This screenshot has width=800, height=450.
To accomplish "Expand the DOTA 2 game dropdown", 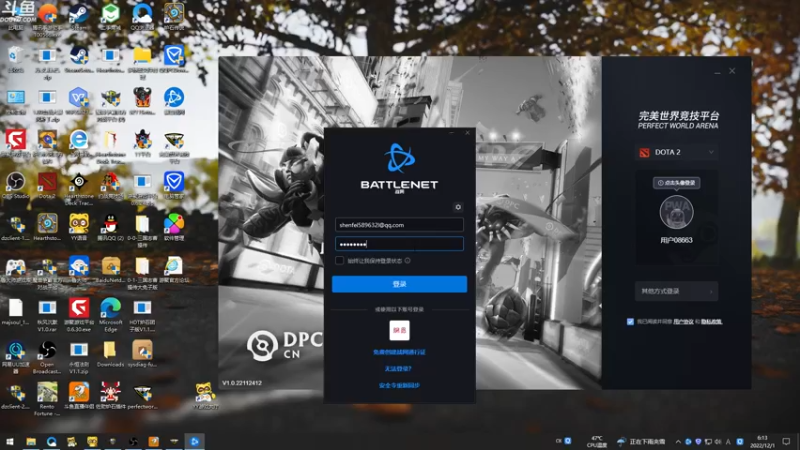I will coord(676,152).
